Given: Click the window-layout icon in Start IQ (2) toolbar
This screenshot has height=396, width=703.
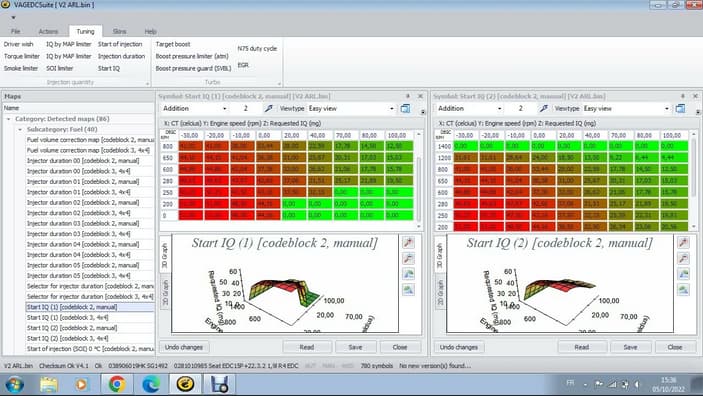Looking at the screenshot, I should coord(680,109).
